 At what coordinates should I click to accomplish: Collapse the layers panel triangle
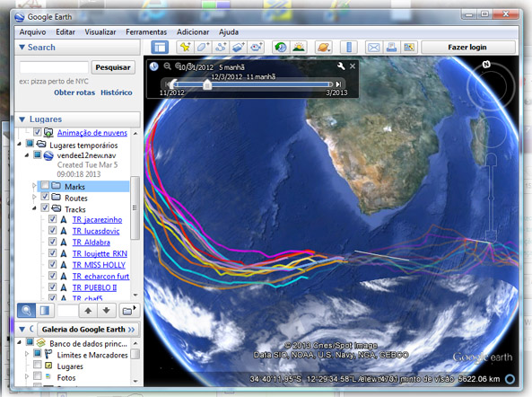[22, 329]
